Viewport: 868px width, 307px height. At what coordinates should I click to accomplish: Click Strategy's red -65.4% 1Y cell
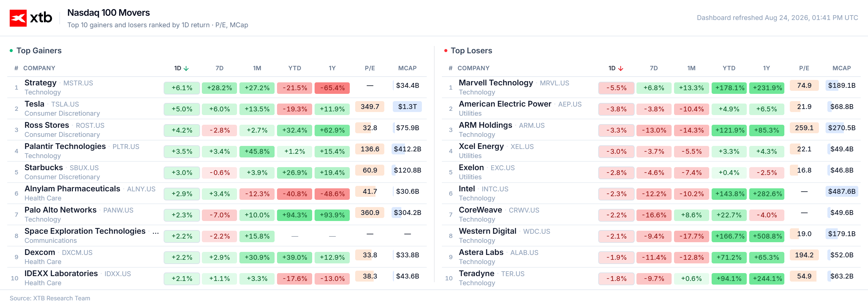[x=332, y=88]
